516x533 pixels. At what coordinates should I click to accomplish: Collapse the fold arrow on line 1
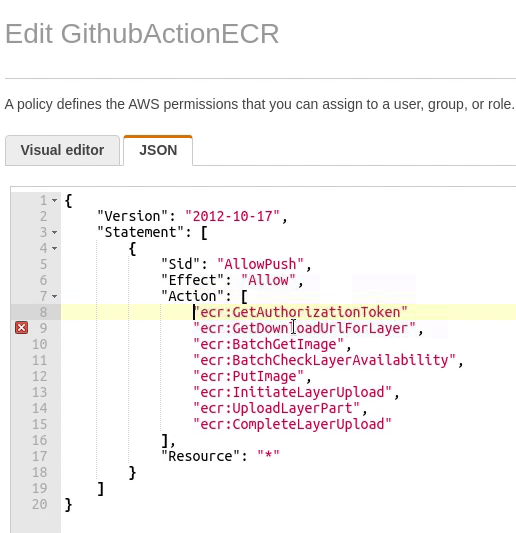[x=54, y=201]
